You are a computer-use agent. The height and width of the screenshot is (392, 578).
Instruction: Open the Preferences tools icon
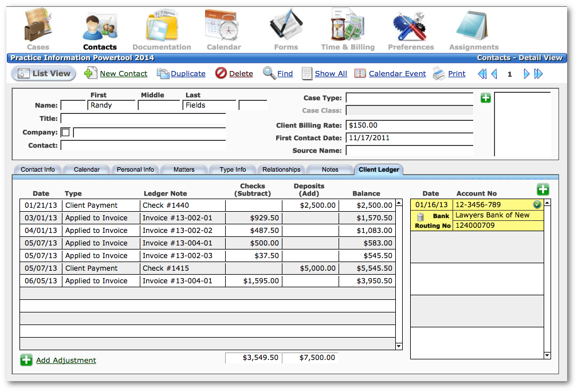point(410,26)
